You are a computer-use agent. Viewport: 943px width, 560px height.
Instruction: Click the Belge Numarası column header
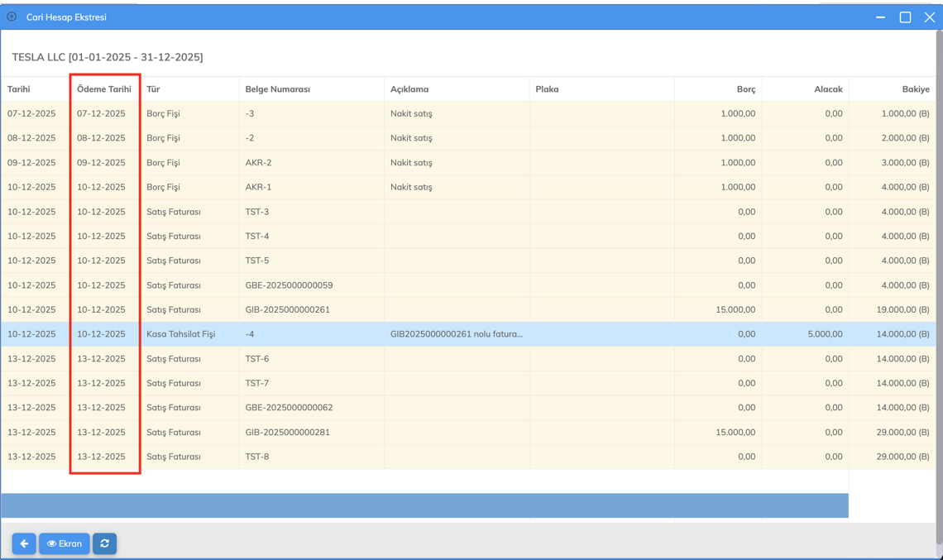[278, 89]
